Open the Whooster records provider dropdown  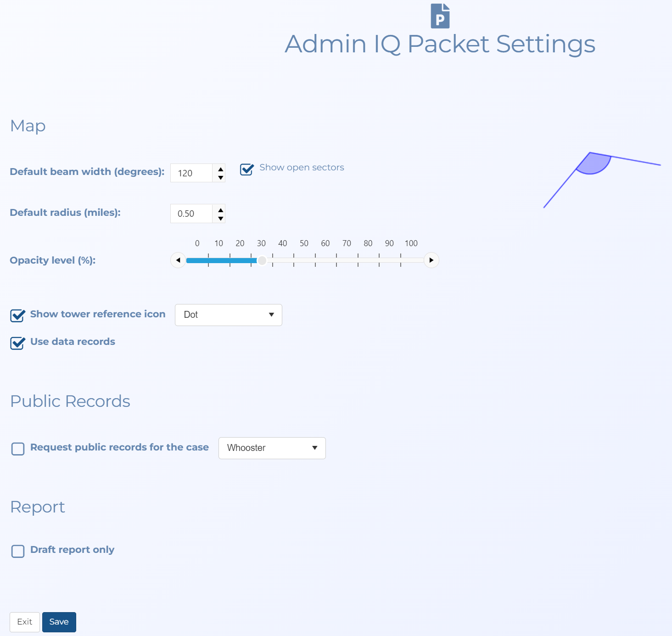[x=272, y=448]
